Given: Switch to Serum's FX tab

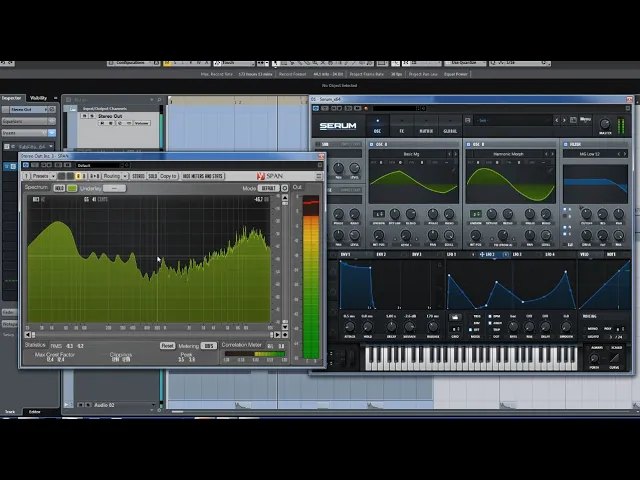Looking at the screenshot, I should (x=402, y=126).
